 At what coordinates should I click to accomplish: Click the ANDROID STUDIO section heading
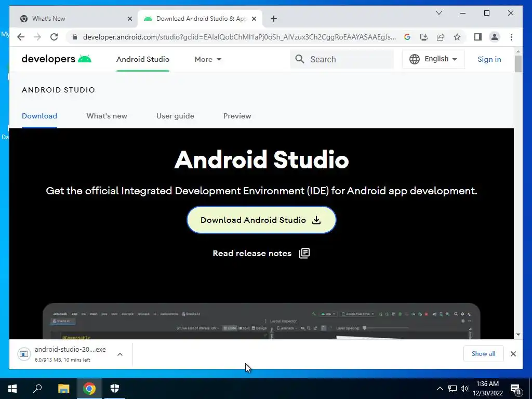58,90
